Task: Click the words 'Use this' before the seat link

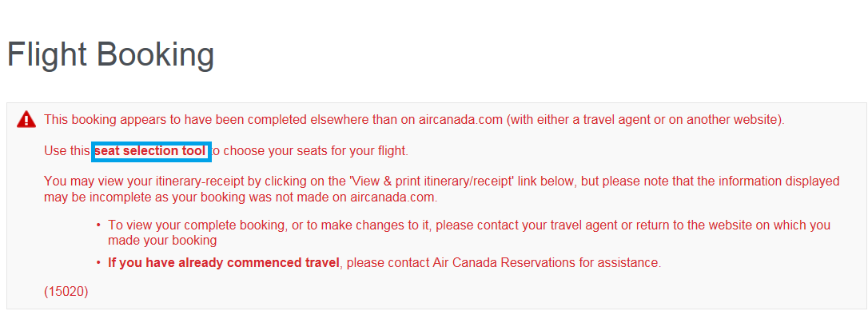Action: point(66,150)
